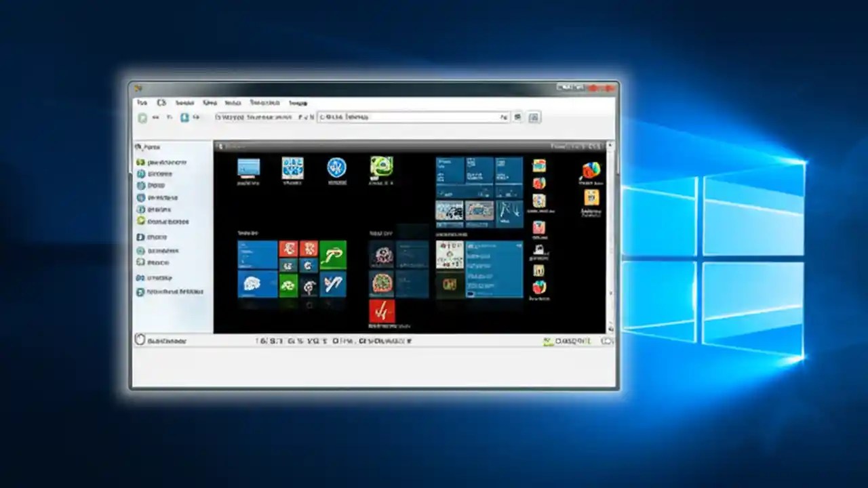Select the green power icon in the status bar
This screenshot has width=868, height=488.
click(548, 341)
